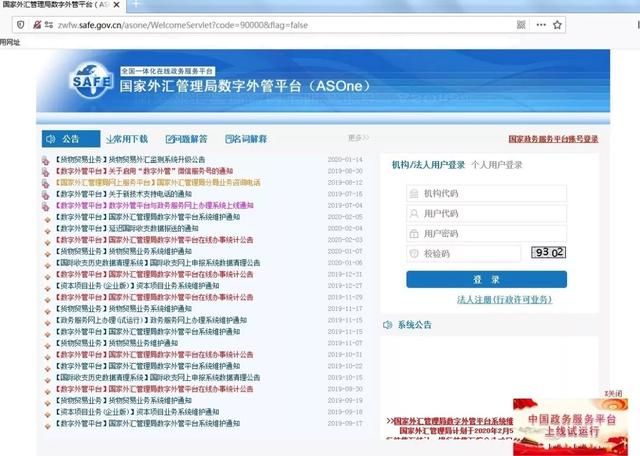
Task: Open 系统维护通知 dated 2019-09-17
Action: [x=148, y=423]
